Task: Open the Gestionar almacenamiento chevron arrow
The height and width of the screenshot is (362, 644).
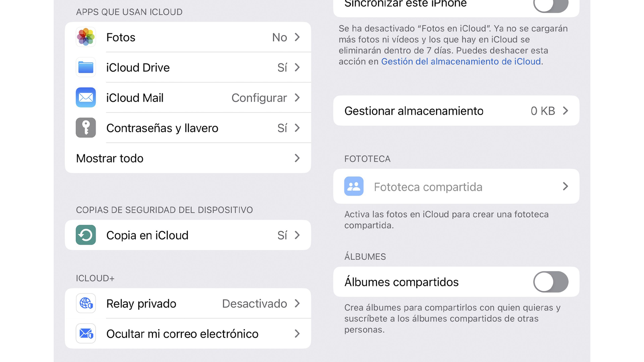Action: 566,111
